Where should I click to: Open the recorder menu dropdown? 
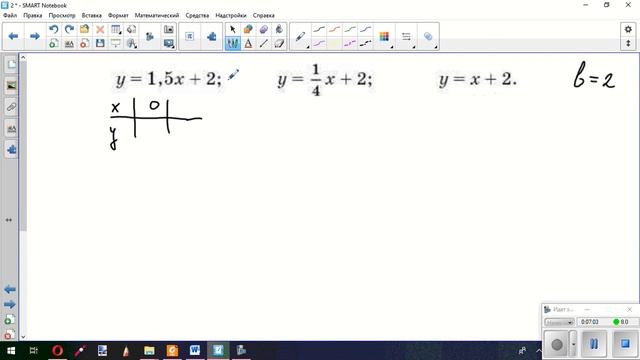pos(560,322)
